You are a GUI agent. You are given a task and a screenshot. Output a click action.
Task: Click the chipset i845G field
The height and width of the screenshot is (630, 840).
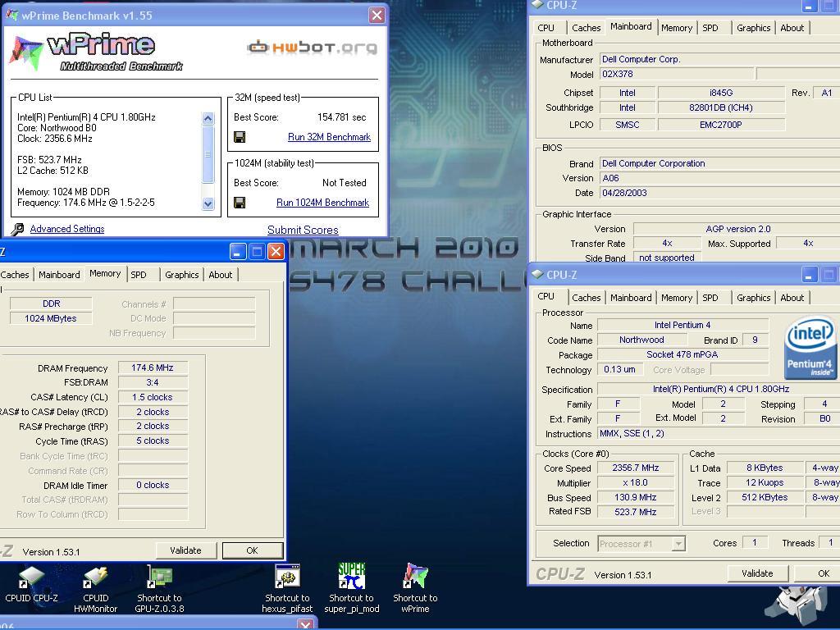click(721, 94)
